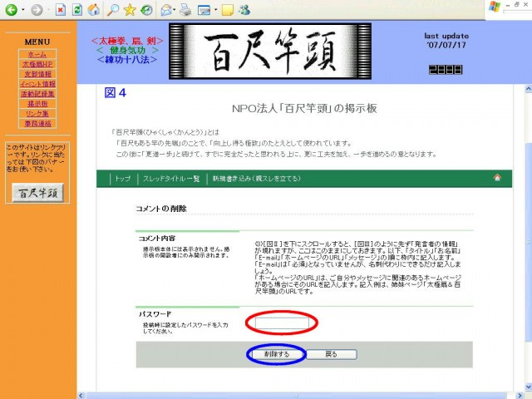Viewport: 532px width, 399px height.
Task: Open the トップ tab in green navigation bar
Action: (x=123, y=179)
